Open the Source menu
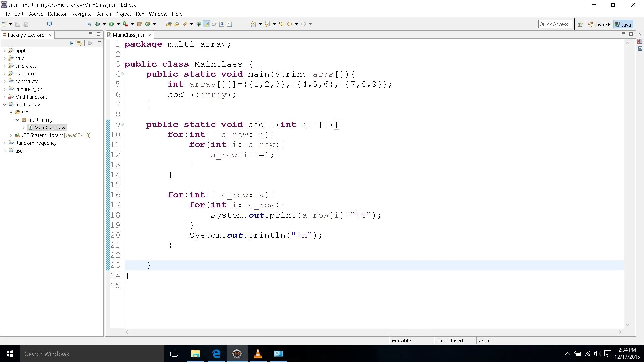 [x=35, y=14]
